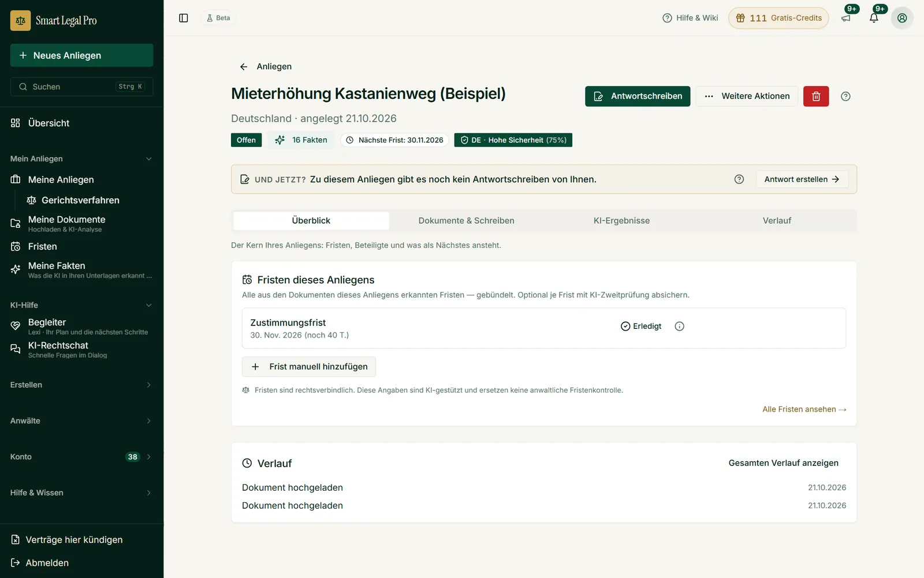The image size is (924, 578).
Task: Toggle the sidebar panel icon
Action: pyautogui.click(x=184, y=18)
